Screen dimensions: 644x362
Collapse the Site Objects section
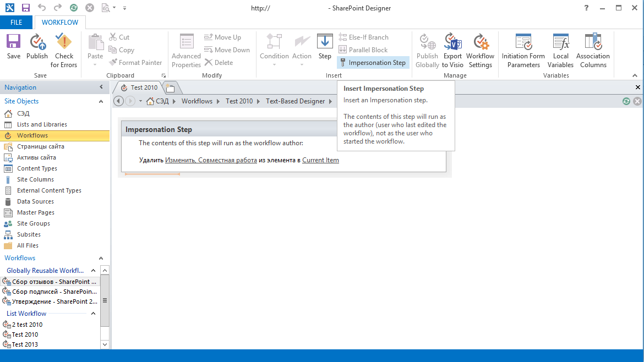[101, 101]
